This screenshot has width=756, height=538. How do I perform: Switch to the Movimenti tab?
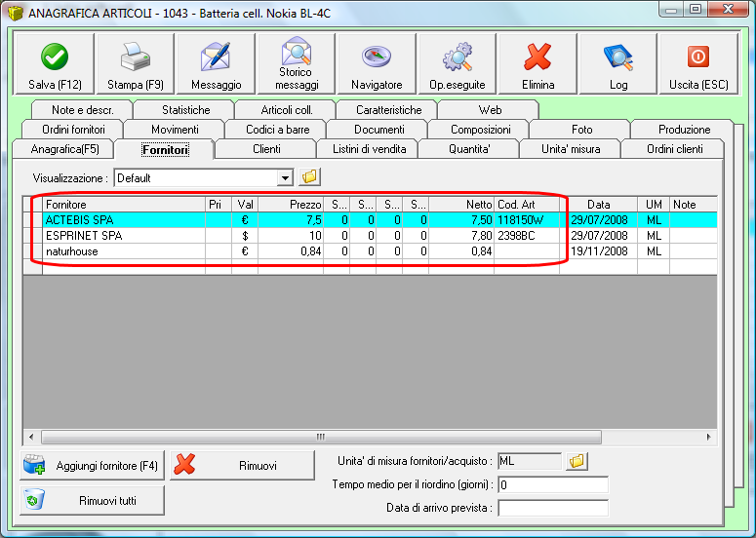coord(175,130)
